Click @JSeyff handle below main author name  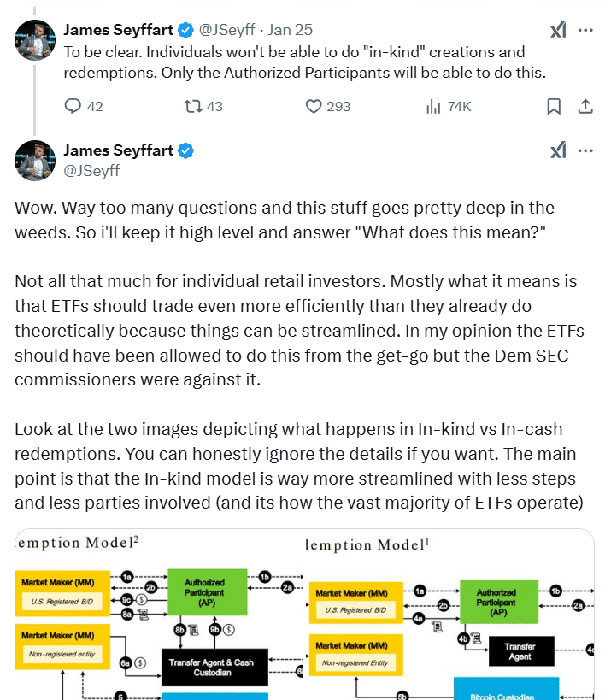tap(91, 170)
